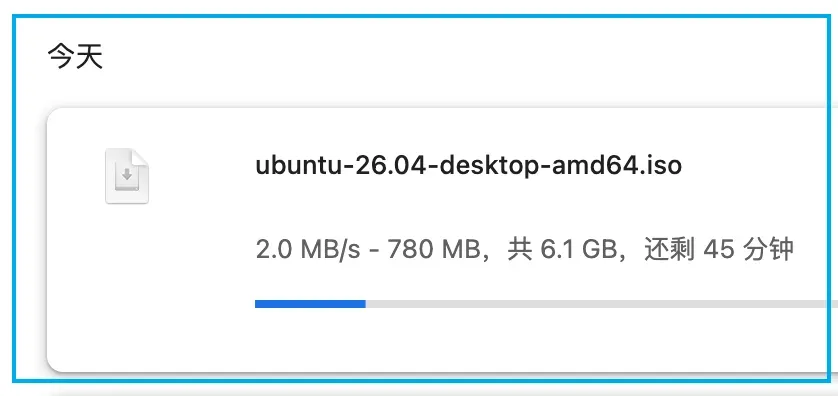Click the ISO file icon in the download card
The height and width of the screenshot is (396, 838).
pos(127,176)
